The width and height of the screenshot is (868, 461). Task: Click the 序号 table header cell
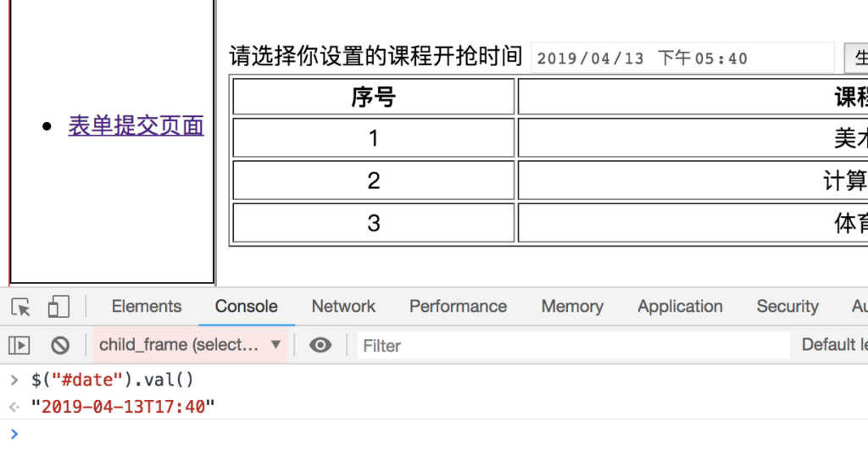pos(374,97)
